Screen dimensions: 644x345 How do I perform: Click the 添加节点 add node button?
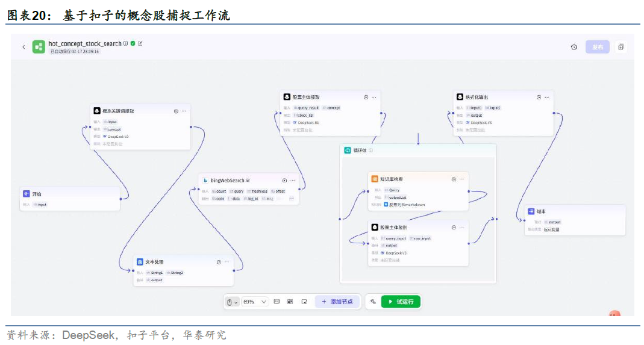pyautogui.click(x=337, y=302)
